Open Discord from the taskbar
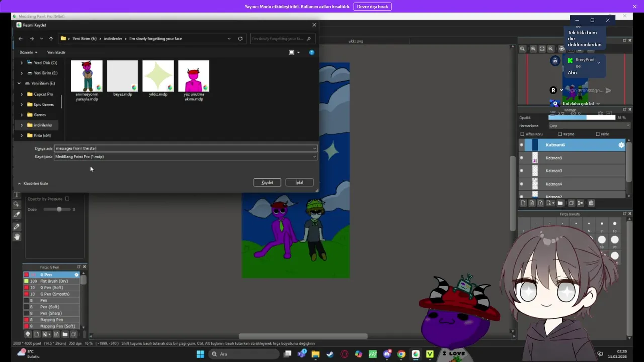This screenshot has height=362, width=644. (387, 354)
